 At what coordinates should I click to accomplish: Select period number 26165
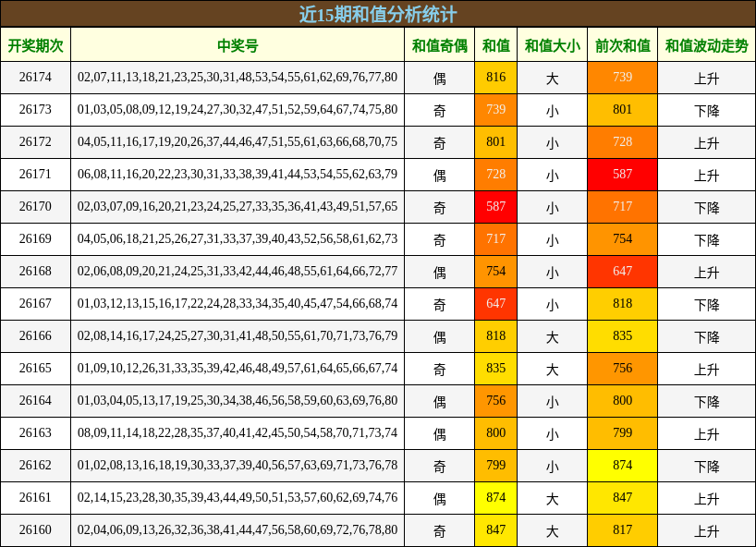[35, 368]
